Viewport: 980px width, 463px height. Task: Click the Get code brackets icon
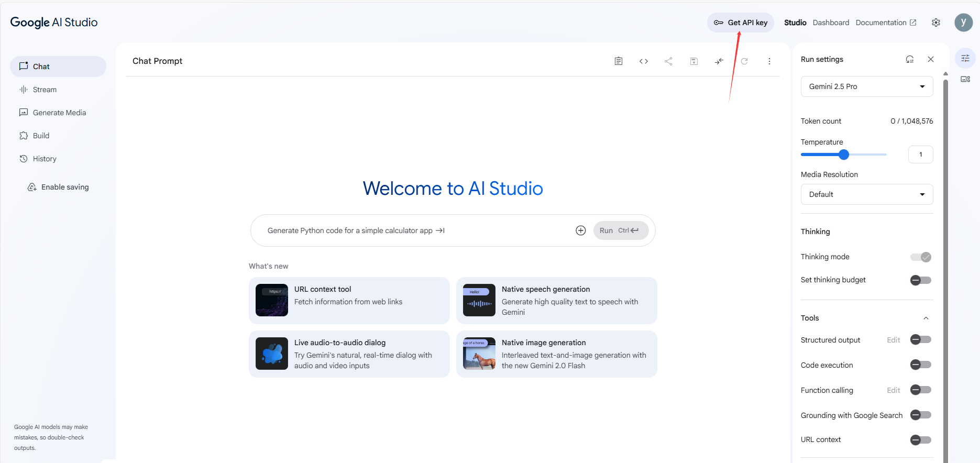[x=644, y=61]
